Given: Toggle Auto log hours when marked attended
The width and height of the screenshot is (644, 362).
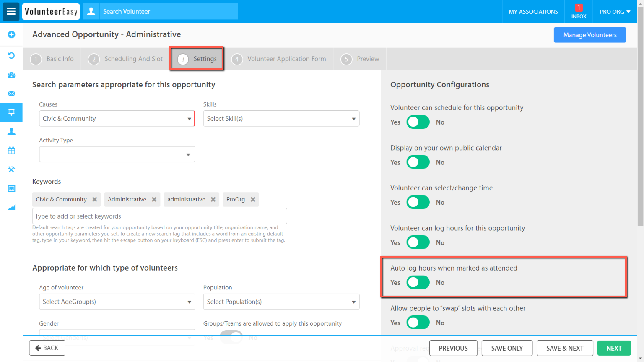Looking at the screenshot, I should click(418, 282).
